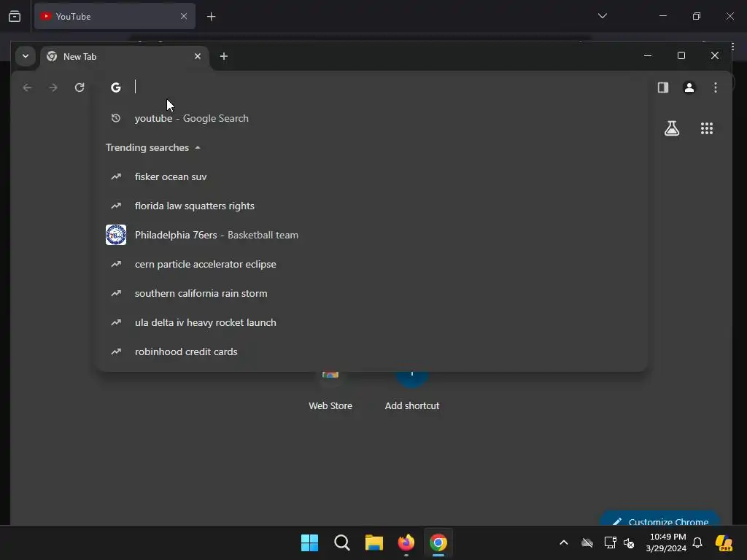Select ula delta iv heavy rocket launch

click(x=371, y=322)
